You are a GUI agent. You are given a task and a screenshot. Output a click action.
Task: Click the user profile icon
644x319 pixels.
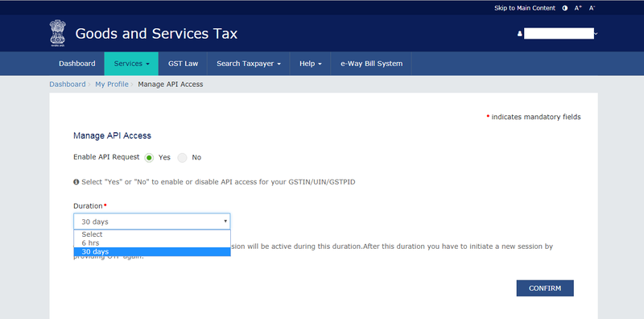pos(520,34)
